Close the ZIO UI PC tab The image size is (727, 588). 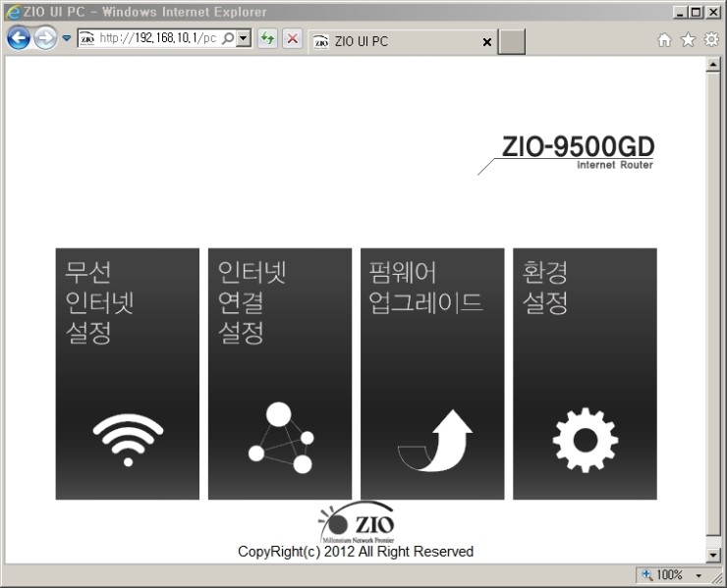pyautogui.click(x=487, y=42)
